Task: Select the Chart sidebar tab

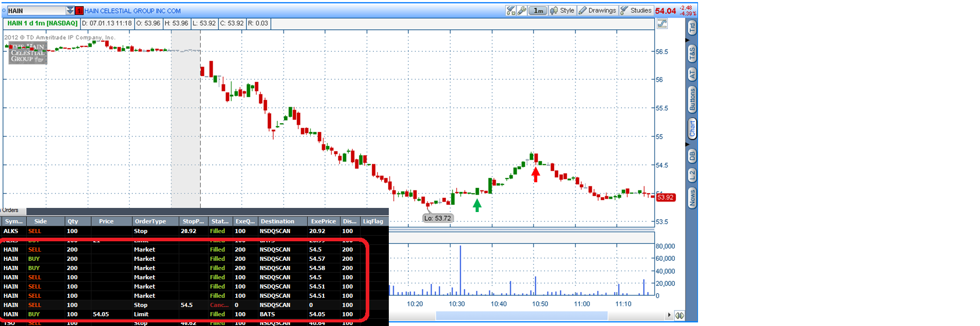Action: (692, 128)
